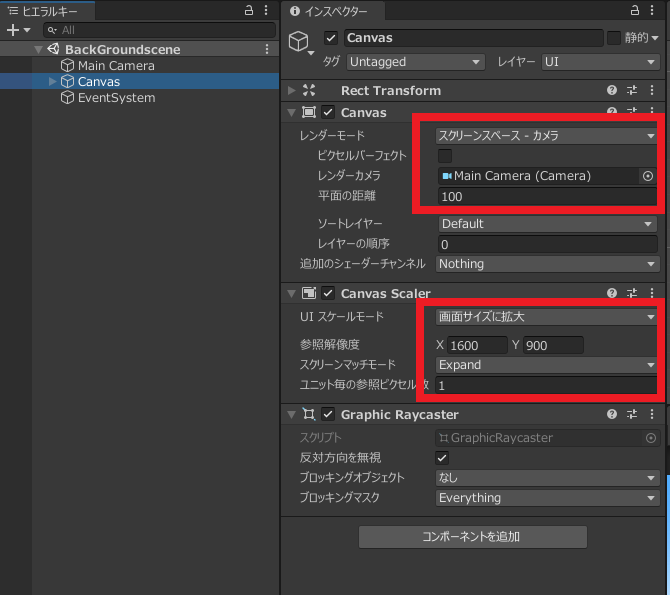Collapse the Canvas Scaler component

point(291,294)
